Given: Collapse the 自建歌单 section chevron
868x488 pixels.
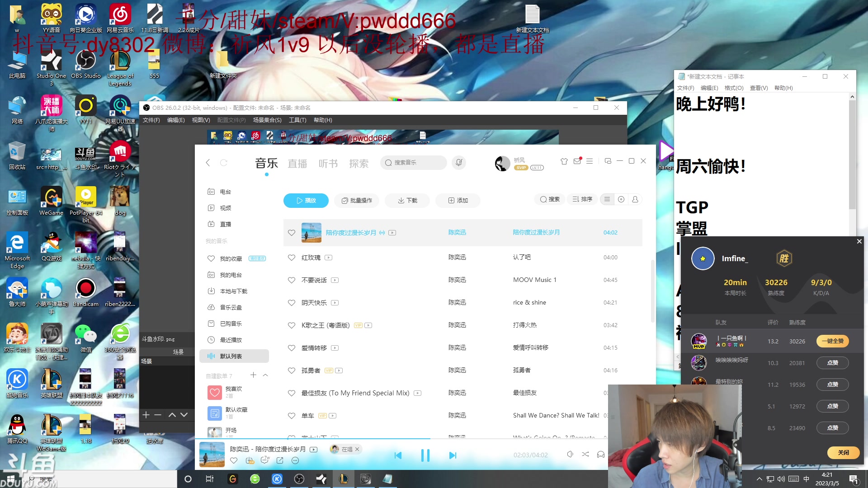Looking at the screenshot, I should pos(265,375).
